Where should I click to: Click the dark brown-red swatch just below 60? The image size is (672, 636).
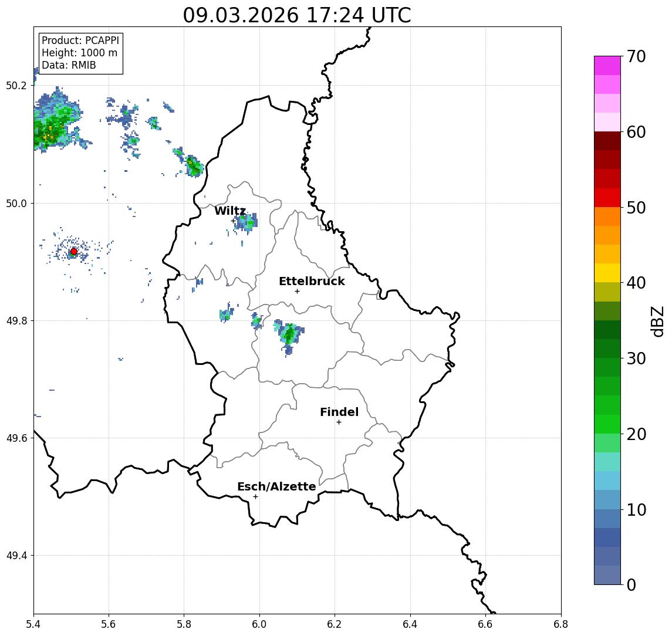click(607, 141)
